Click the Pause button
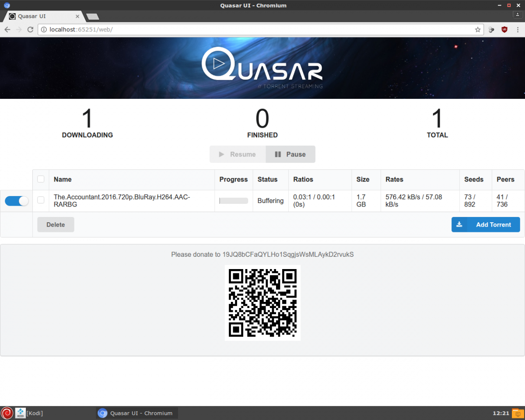This screenshot has width=525, height=420. 290,154
